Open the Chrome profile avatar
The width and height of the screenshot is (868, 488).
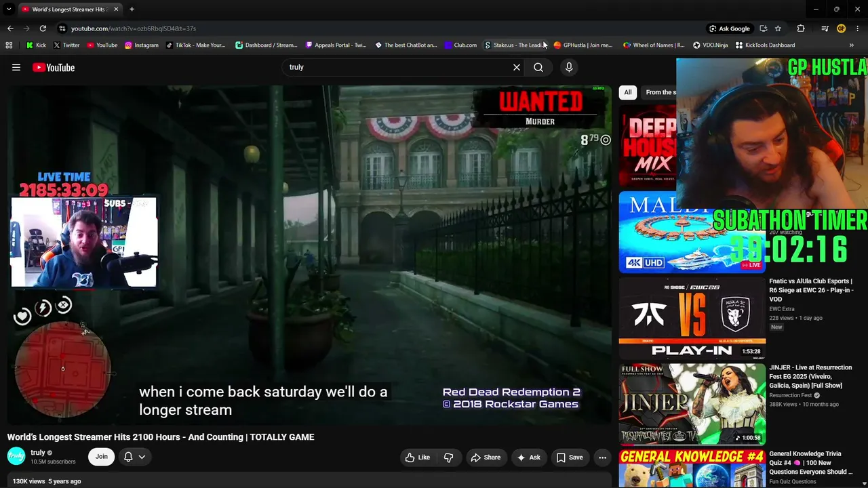tap(841, 28)
